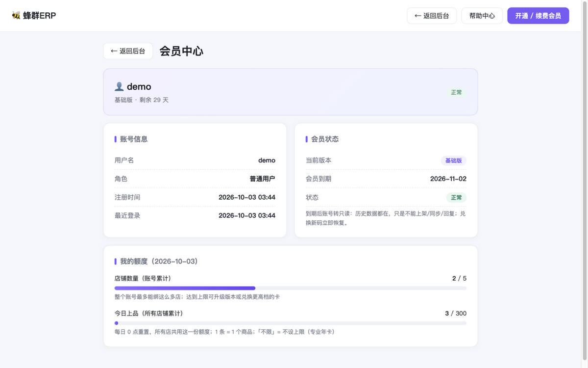Image resolution: width=588 pixels, height=368 pixels.
Task: Click the 店铺数量（账号累计）label
Action: pyautogui.click(x=145, y=278)
